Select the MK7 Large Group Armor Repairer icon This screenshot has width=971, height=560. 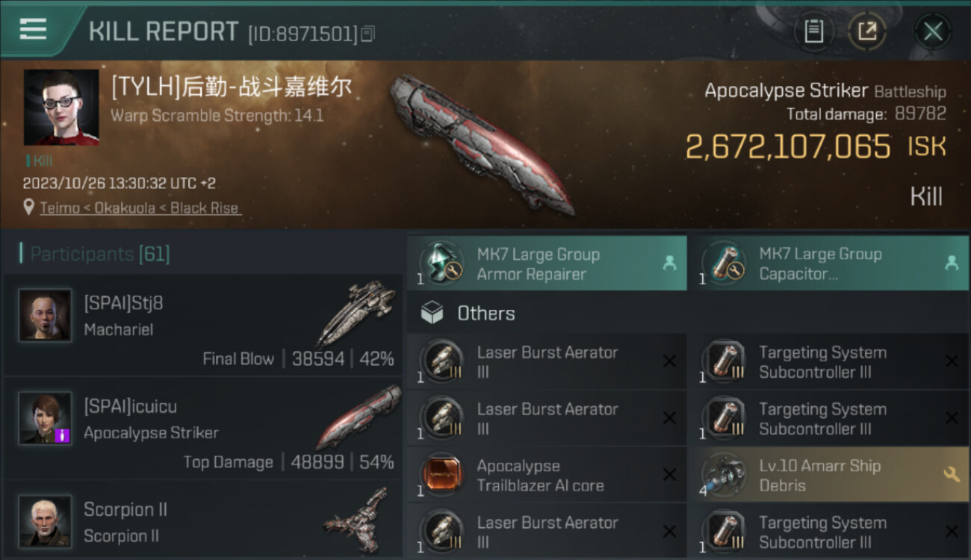click(x=443, y=264)
